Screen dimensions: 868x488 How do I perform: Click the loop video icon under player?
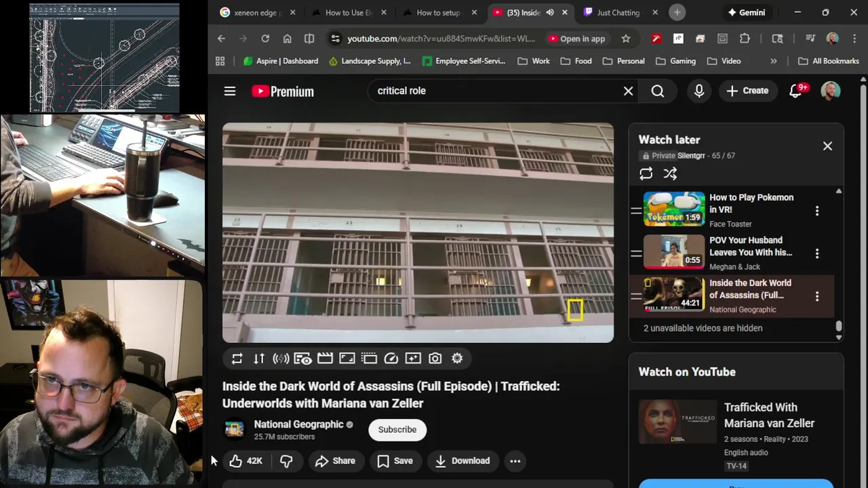[x=237, y=359]
